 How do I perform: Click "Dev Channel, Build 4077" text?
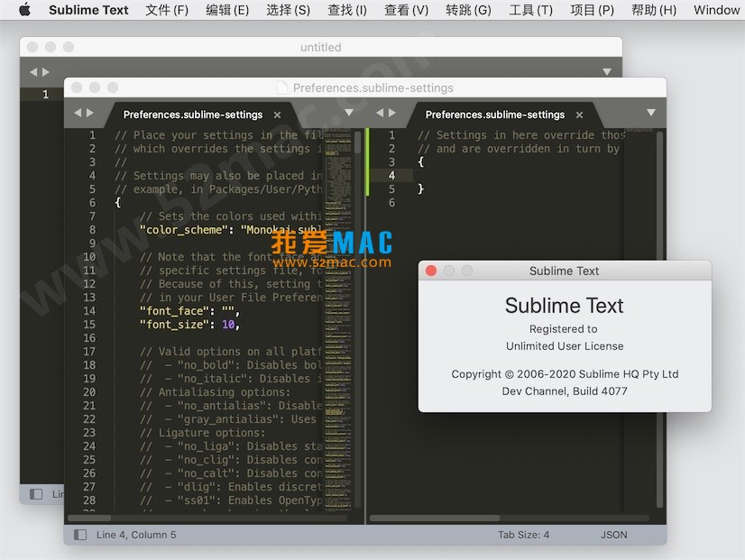(565, 391)
